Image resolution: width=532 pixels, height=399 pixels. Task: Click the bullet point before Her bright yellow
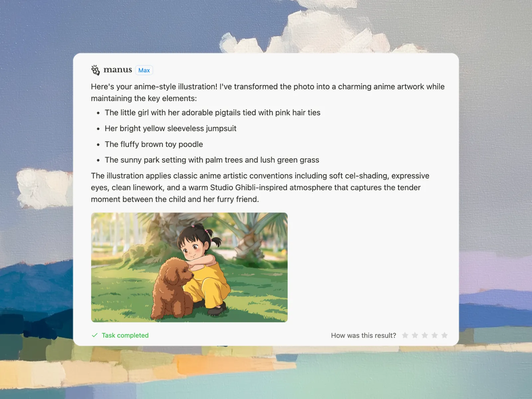(98, 129)
